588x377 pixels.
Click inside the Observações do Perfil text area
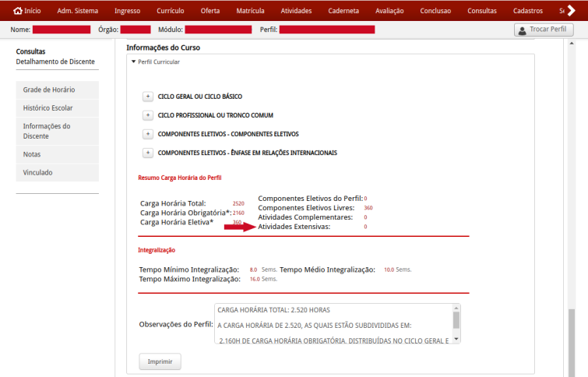pyautogui.click(x=334, y=324)
